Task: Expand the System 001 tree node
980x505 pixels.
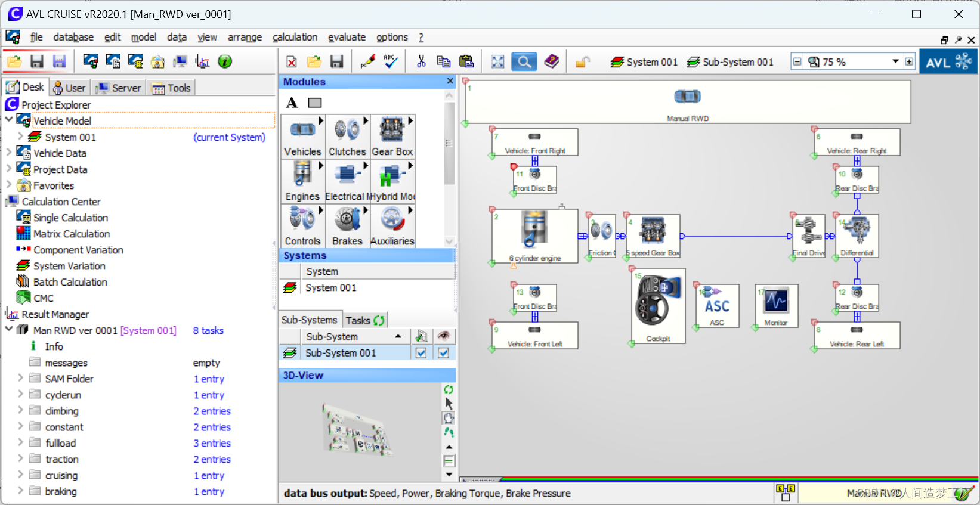Action: [20, 137]
